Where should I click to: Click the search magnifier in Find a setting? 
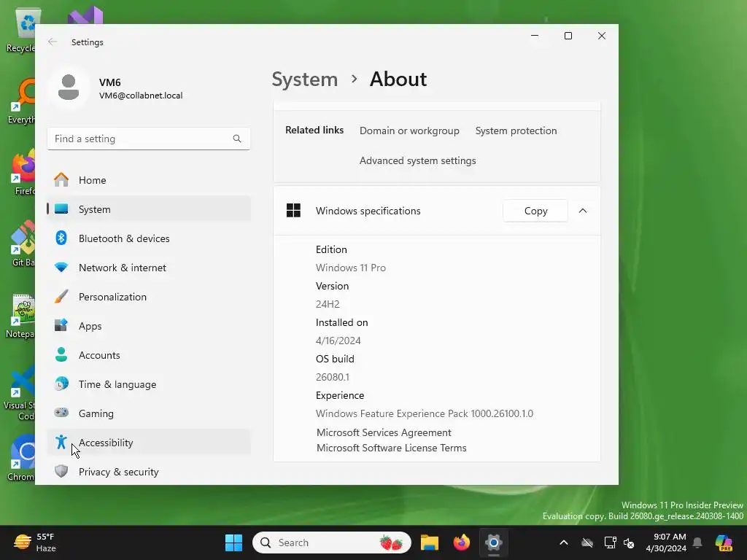click(x=237, y=139)
